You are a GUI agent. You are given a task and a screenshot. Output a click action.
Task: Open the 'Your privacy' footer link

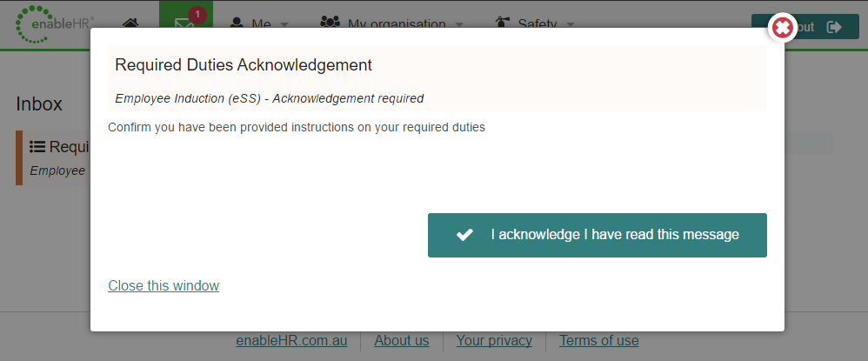click(494, 340)
